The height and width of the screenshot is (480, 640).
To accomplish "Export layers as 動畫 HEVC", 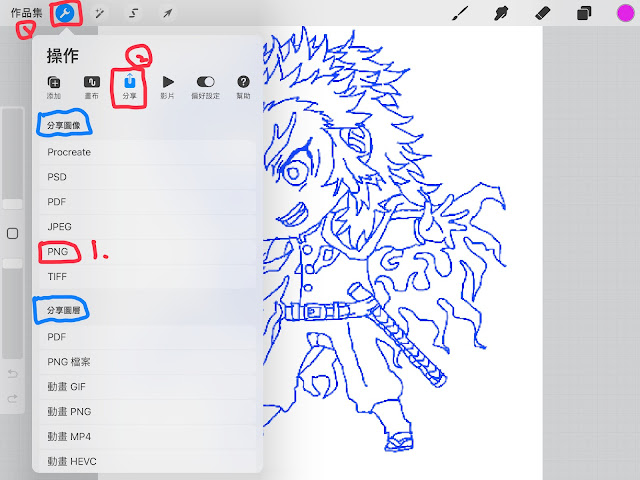I will 148,462.
